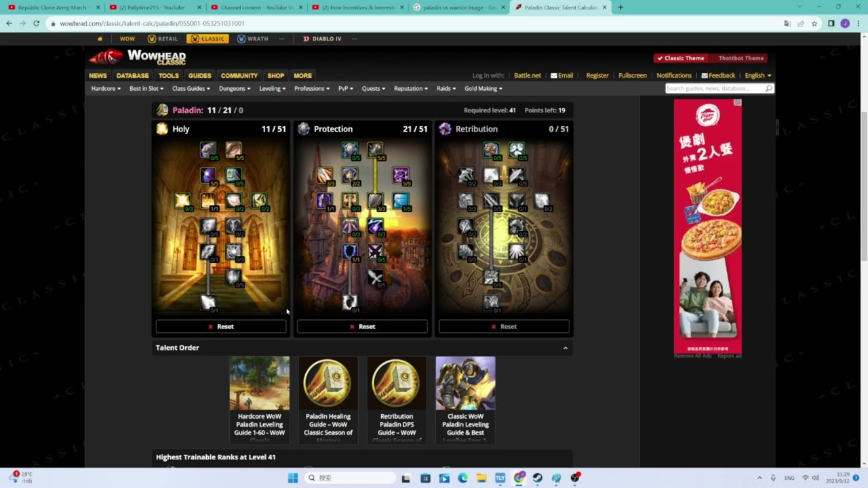The width and height of the screenshot is (868, 488).
Task: Click the Fullscreen link
Action: (x=633, y=76)
